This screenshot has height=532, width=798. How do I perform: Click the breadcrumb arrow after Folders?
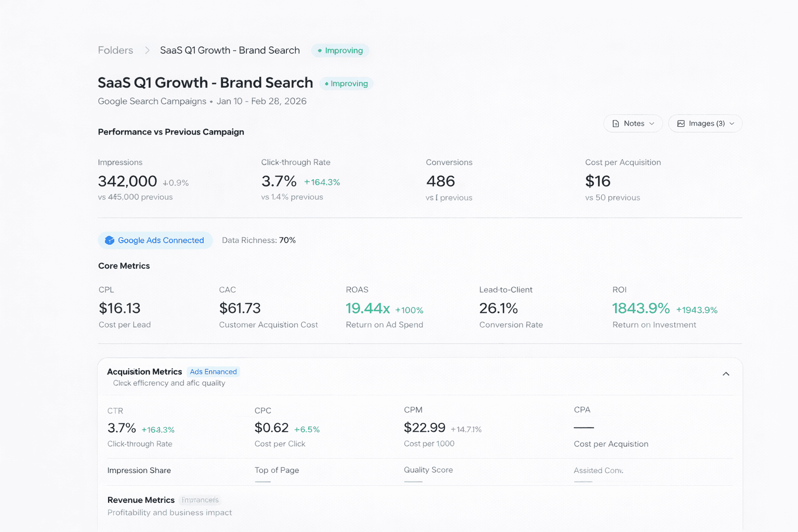coord(147,50)
